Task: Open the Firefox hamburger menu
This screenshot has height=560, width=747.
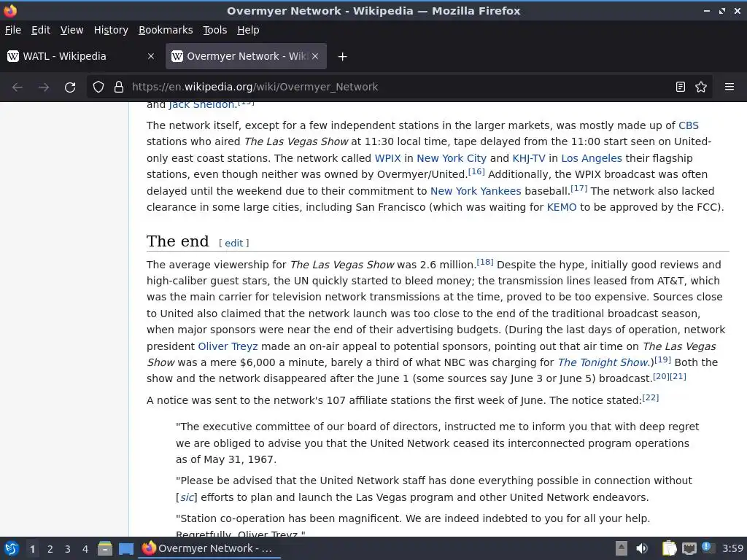Action: pos(729,87)
